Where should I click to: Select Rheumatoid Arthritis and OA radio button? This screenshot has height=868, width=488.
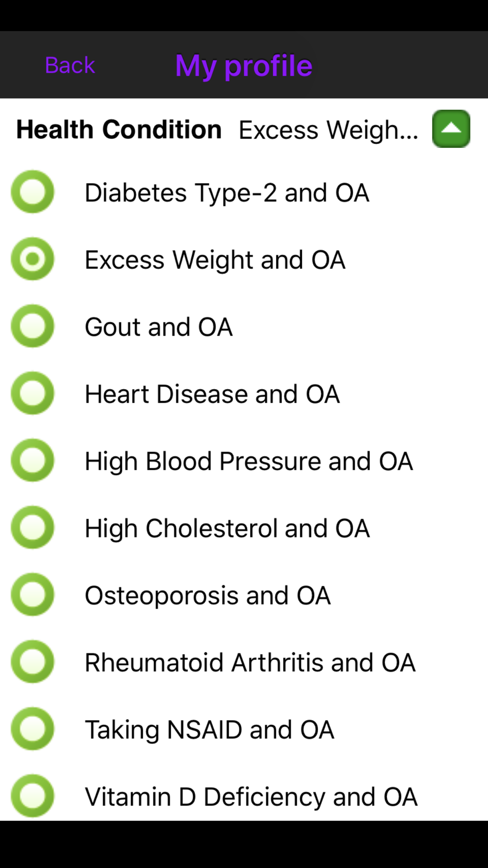click(x=33, y=661)
